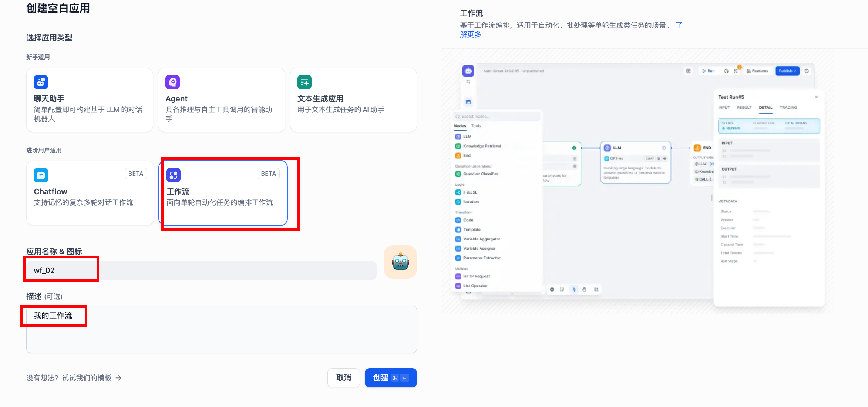Click the End node icon in list
The height and width of the screenshot is (407, 868).
[x=458, y=156]
